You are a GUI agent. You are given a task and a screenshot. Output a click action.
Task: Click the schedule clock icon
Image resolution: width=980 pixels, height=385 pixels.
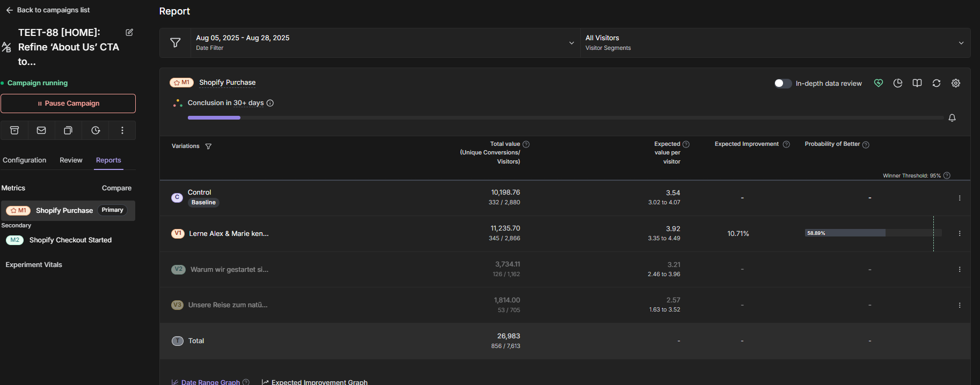(x=96, y=130)
